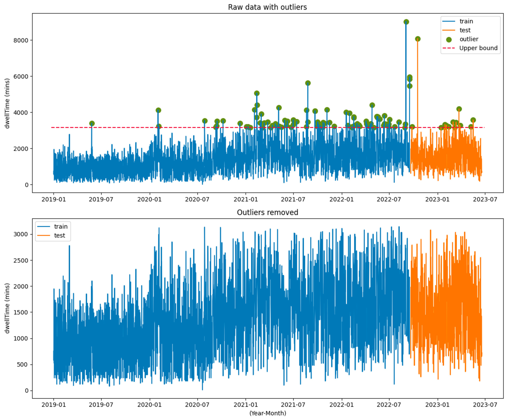The height and width of the screenshot is (420, 509).
Task: Click the 'dwellTime (mins)' label of bottom chart
Action: [7, 308]
